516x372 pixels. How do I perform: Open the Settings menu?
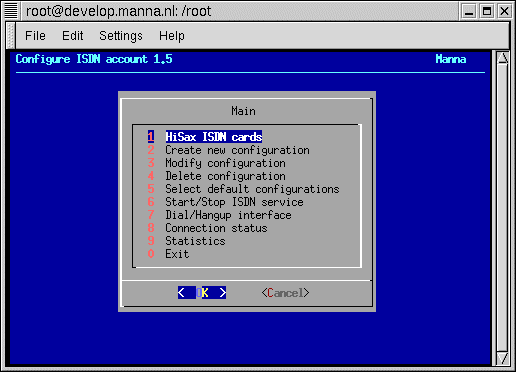(121, 36)
